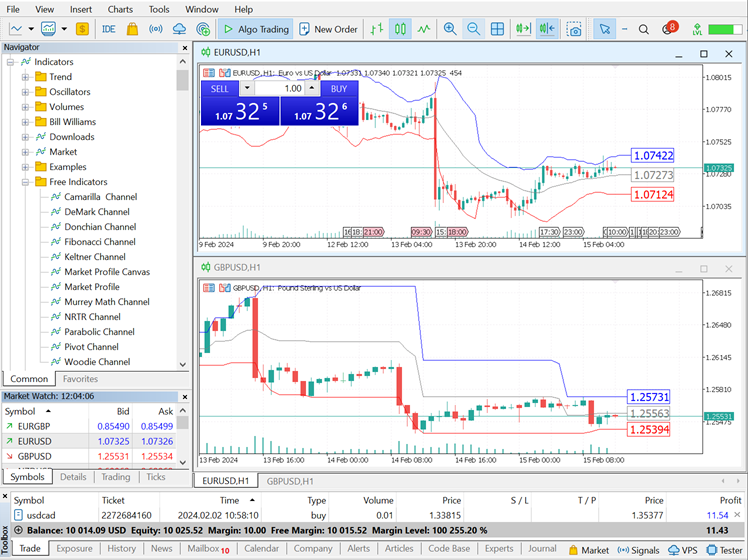Open the lot volume dropdown arrow beside SELL
The image size is (749, 560).
pyautogui.click(x=247, y=88)
